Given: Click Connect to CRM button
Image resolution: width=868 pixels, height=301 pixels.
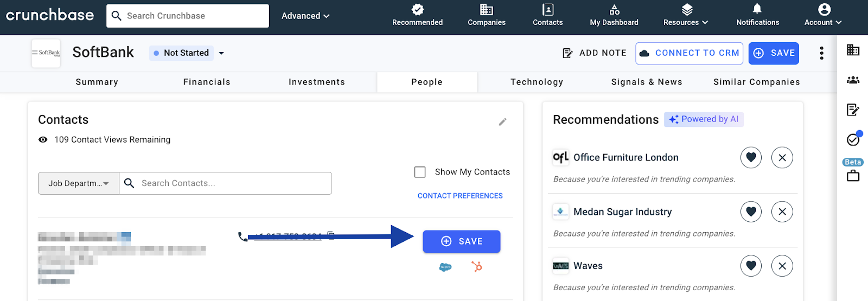Looking at the screenshot, I should tap(690, 53).
